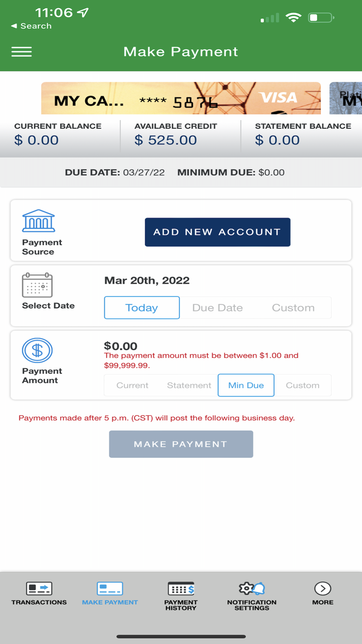
Task: Pick the Custom payment amount option
Action: 303,385
